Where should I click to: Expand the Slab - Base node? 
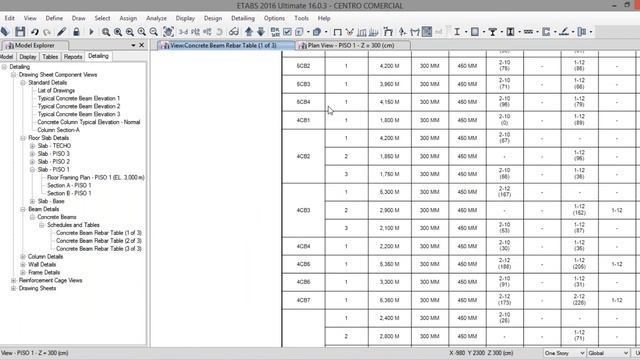pos(32,201)
